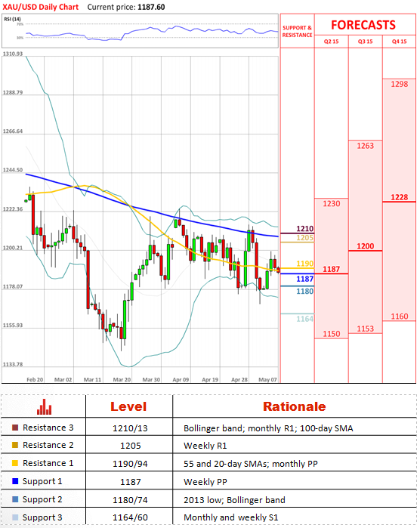Click the Resistance 2 gold color swatch
The width and height of the screenshot is (420, 528).
pyautogui.click(x=15, y=445)
